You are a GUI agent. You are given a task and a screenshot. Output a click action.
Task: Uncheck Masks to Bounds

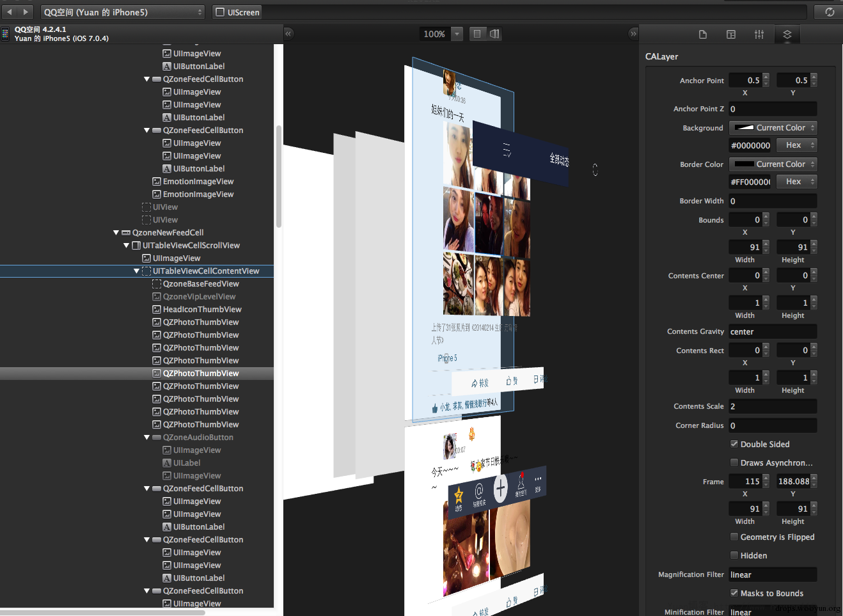coord(734,593)
